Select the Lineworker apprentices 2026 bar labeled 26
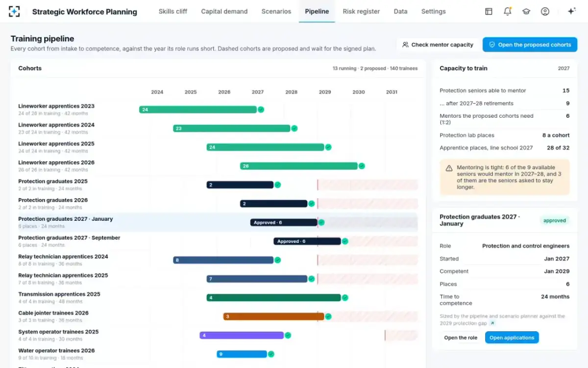 coord(299,166)
